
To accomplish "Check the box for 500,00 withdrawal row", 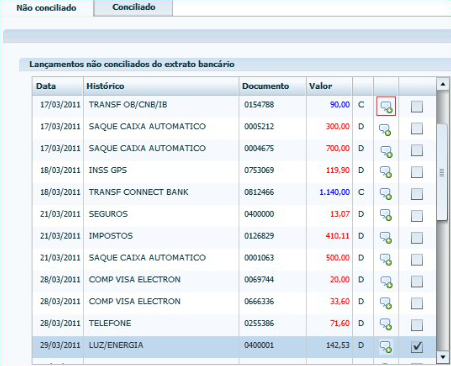I will [417, 260].
